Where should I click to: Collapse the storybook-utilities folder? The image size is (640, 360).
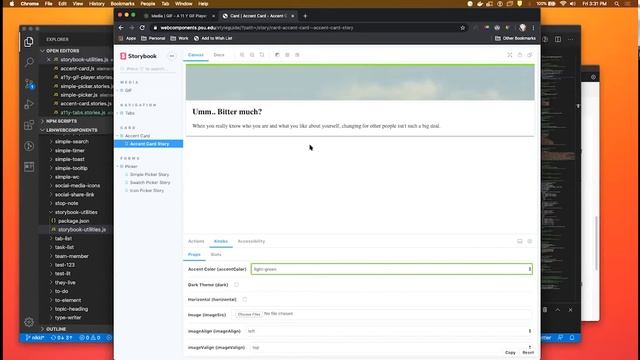coord(76,212)
